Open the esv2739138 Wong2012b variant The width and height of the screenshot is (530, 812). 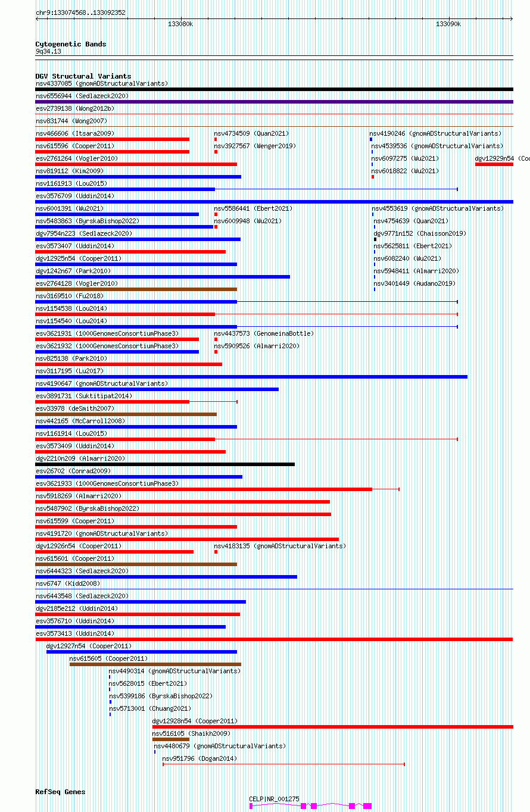pos(75,108)
